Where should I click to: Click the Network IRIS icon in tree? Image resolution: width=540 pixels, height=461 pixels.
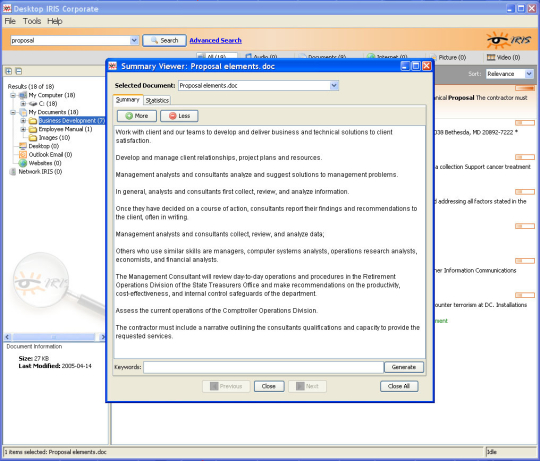coord(13,171)
